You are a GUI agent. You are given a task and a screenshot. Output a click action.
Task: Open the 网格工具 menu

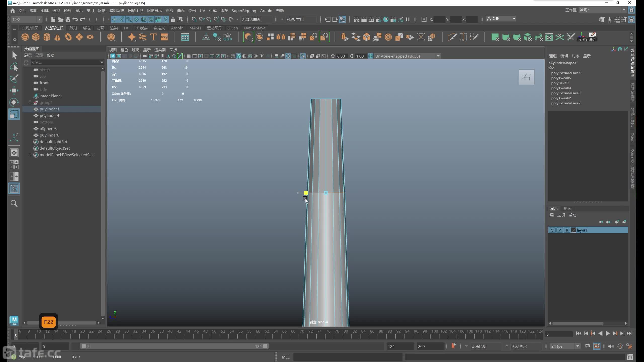(136, 11)
